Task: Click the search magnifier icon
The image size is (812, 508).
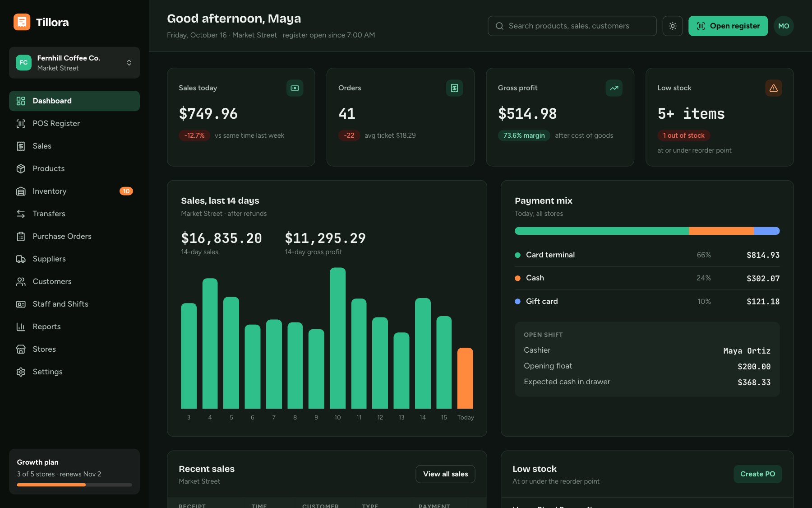Action: 499,26
